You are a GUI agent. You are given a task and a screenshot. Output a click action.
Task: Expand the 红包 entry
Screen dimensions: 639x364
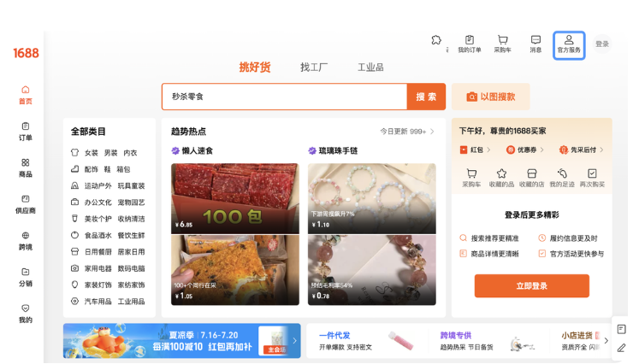(x=475, y=150)
